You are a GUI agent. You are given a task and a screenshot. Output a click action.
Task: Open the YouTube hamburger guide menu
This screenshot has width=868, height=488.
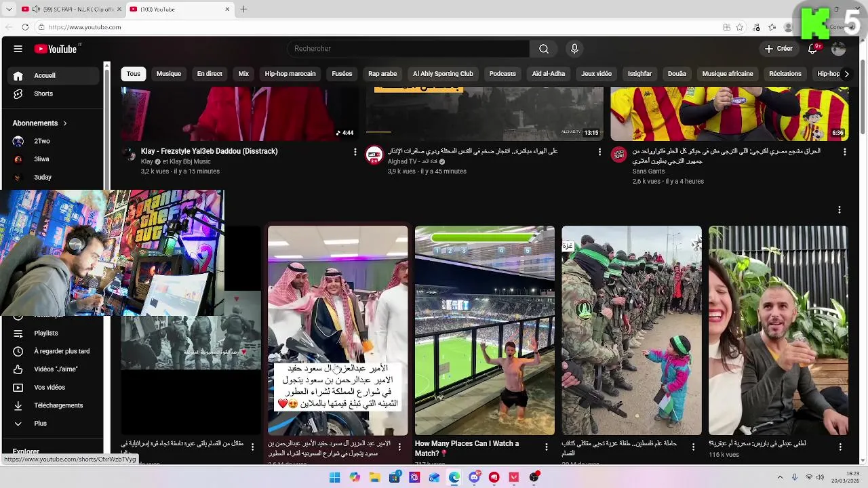18,49
